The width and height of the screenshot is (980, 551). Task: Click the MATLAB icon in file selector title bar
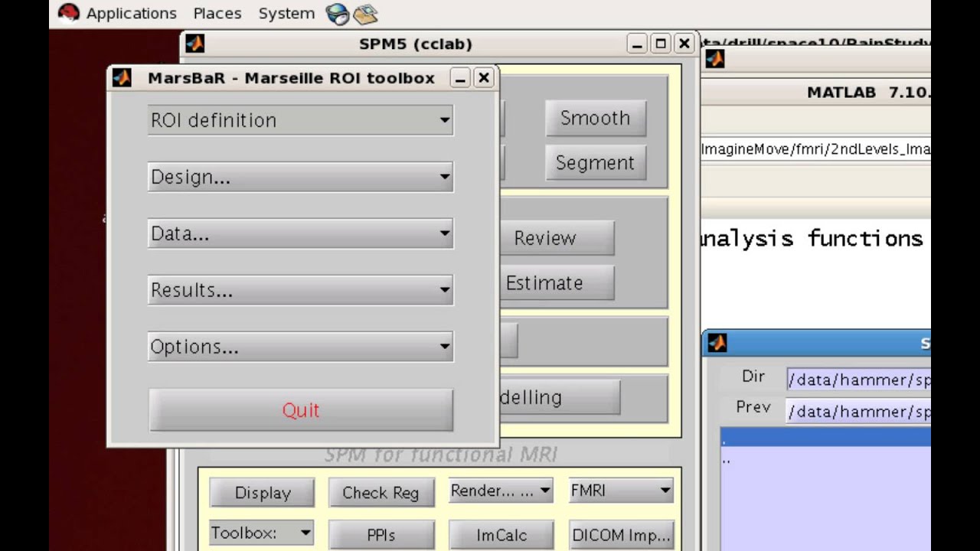pos(717,344)
